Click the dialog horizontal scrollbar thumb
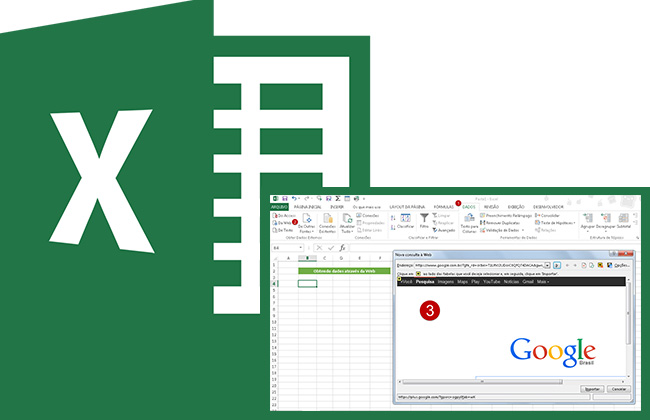The image size is (650, 420). pyautogui.click(x=483, y=381)
